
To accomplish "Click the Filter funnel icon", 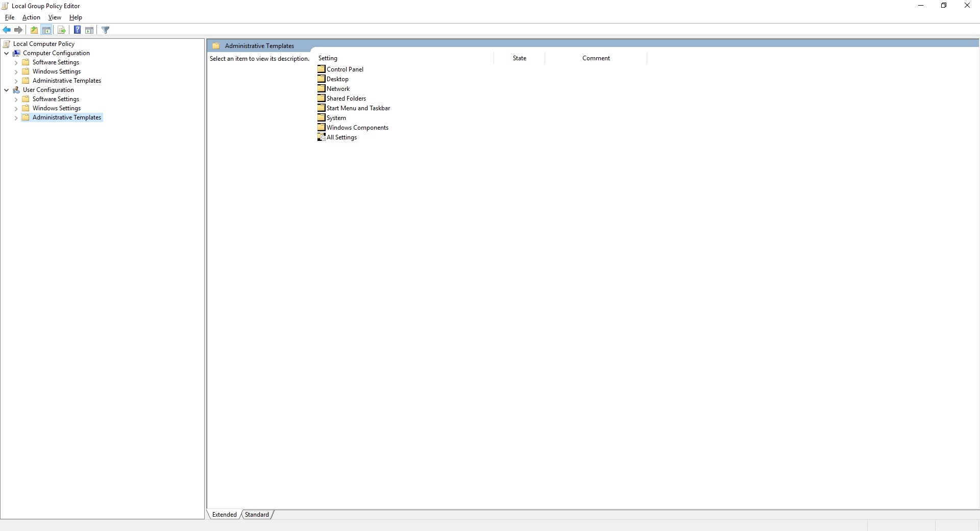I will click(x=106, y=30).
